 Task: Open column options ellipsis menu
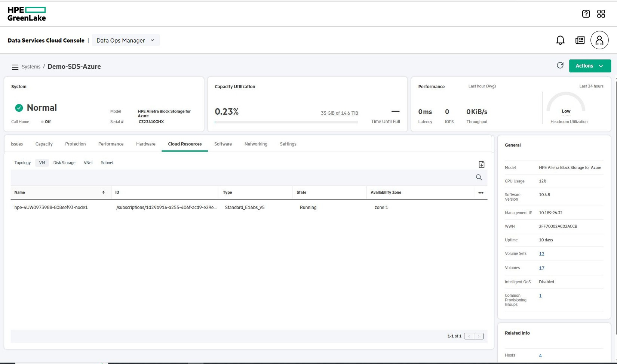481,193
